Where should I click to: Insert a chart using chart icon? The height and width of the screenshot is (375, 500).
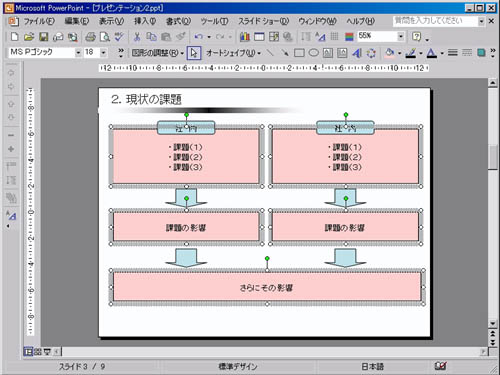click(x=245, y=37)
